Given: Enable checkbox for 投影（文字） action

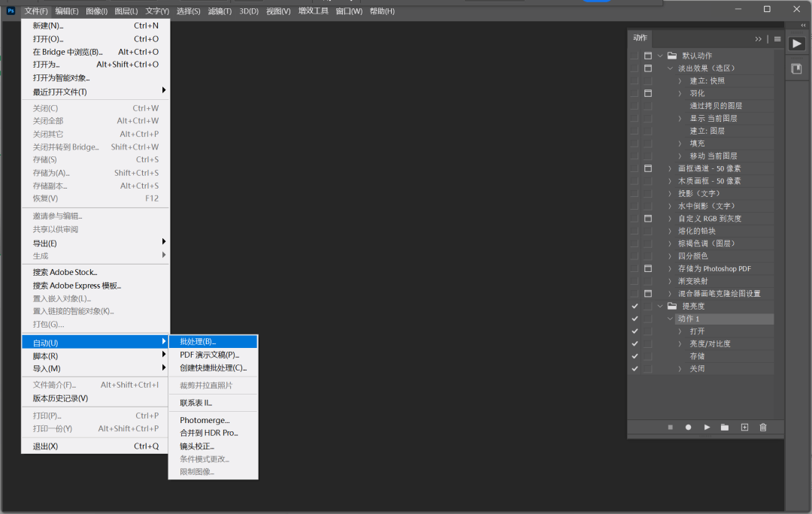Looking at the screenshot, I should (635, 193).
